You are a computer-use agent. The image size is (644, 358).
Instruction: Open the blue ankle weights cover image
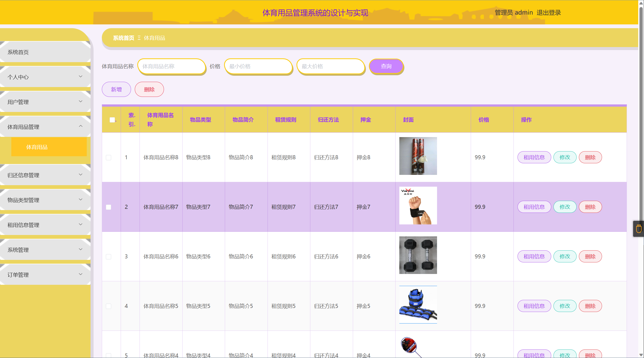tap(418, 305)
